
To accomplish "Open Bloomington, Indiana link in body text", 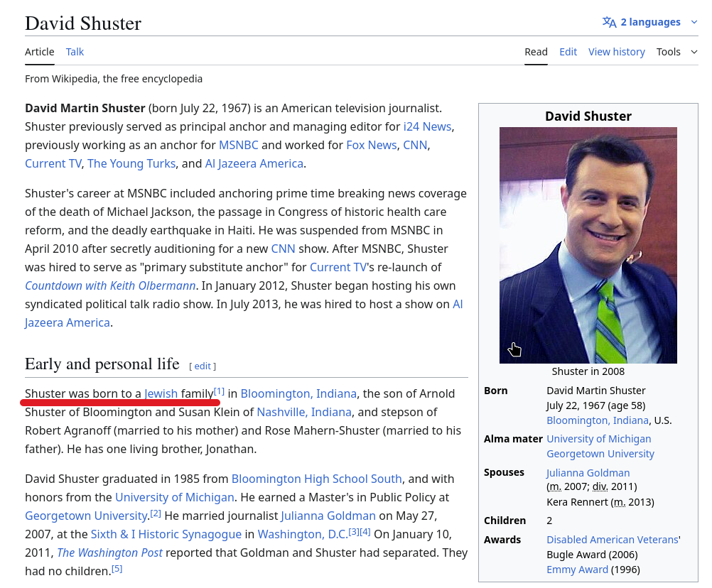I will click(x=298, y=393).
